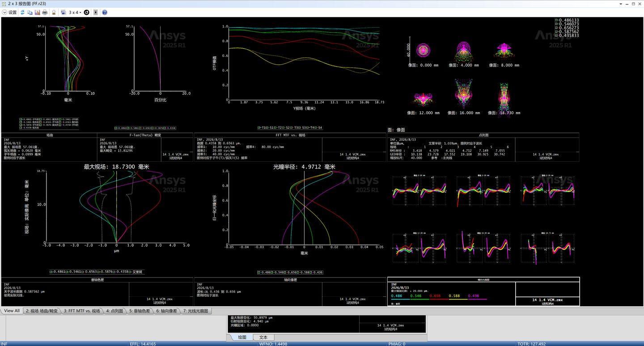Open help with the blue question icon
The image size is (644, 346).
105,13
